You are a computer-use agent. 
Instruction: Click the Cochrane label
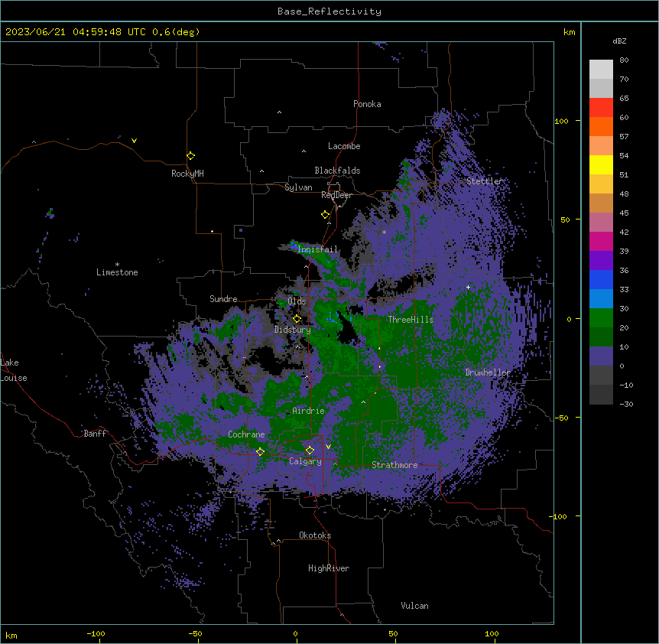point(246,434)
